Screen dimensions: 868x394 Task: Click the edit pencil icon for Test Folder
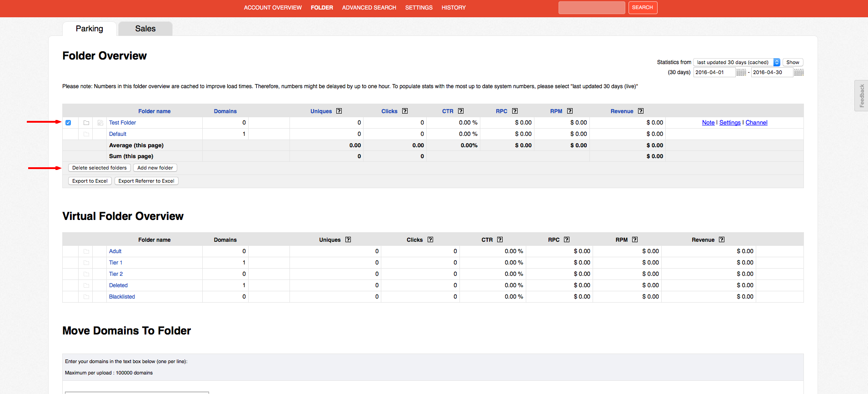click(100, 123)
